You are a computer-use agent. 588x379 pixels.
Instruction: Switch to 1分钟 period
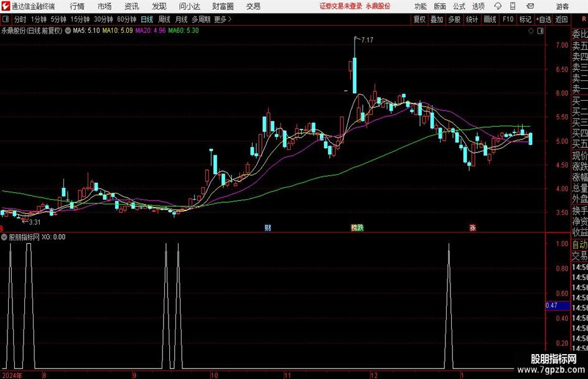pos(39,19)
